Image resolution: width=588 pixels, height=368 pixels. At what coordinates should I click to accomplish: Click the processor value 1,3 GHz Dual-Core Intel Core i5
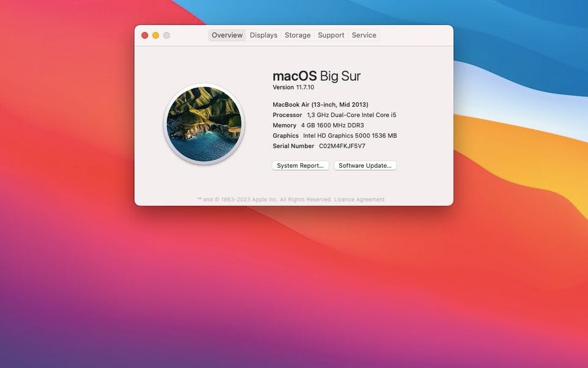[352, 115]
